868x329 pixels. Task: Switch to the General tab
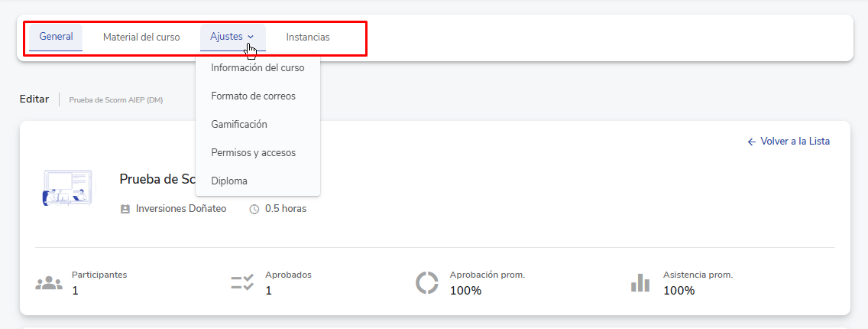pyautogui.click(x=56, y=37)
